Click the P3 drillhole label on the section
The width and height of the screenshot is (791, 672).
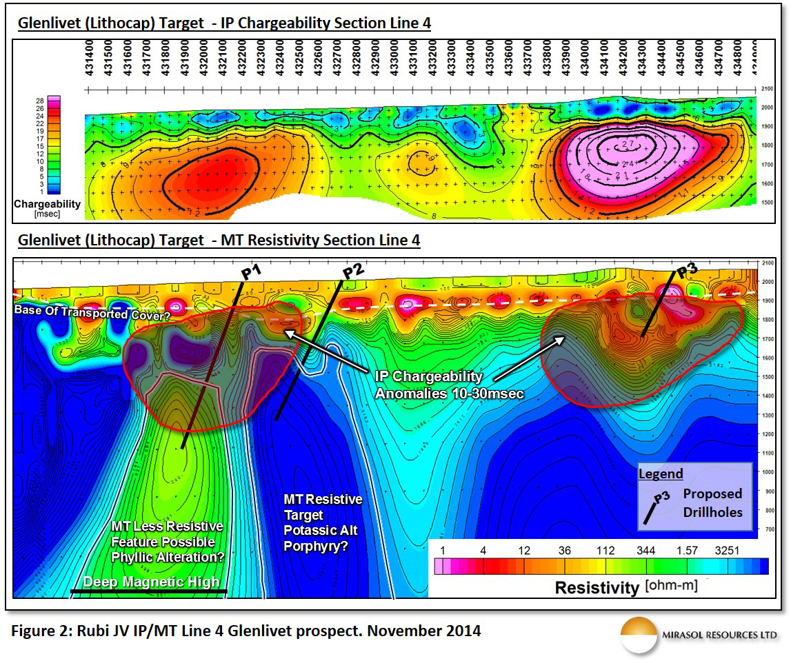coord(687,271)
